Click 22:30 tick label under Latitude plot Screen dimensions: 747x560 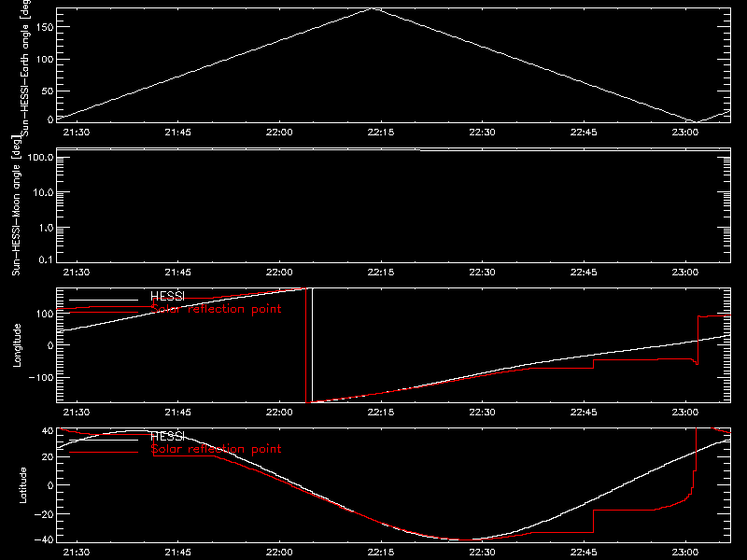coord(482,552)
